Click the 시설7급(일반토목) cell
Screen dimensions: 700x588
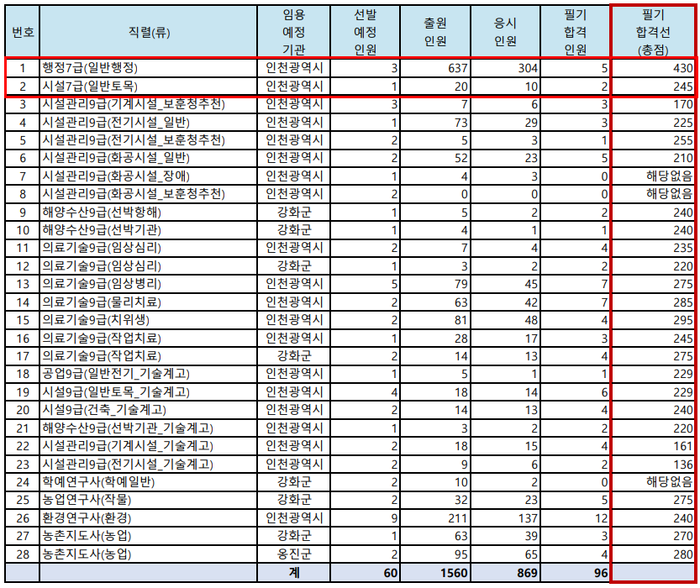148,87
